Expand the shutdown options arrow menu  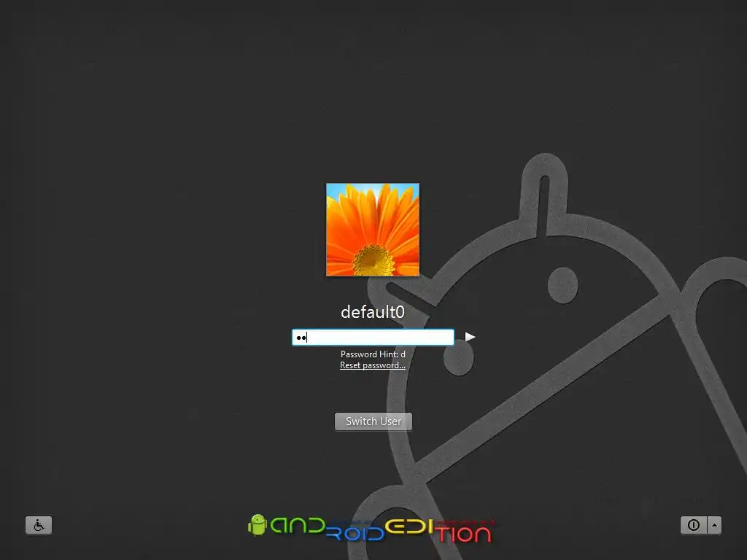point(714,525)
